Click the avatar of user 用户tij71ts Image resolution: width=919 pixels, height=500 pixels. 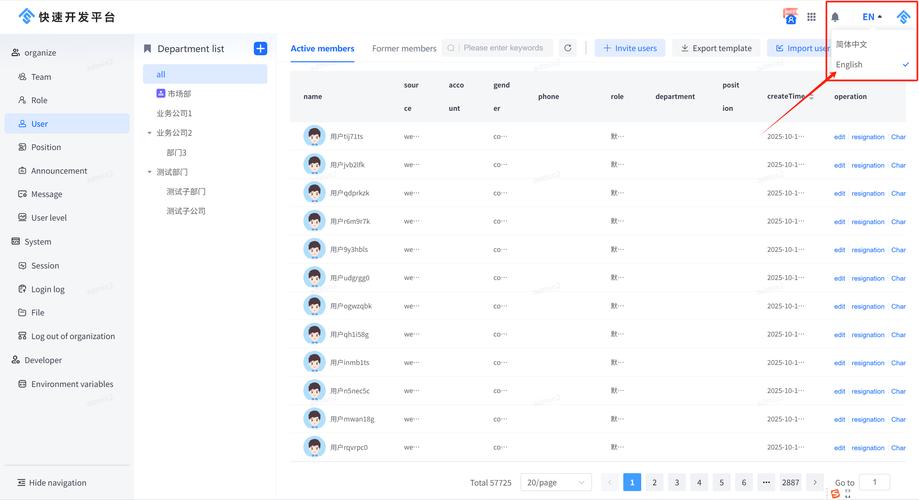point(314,136)
